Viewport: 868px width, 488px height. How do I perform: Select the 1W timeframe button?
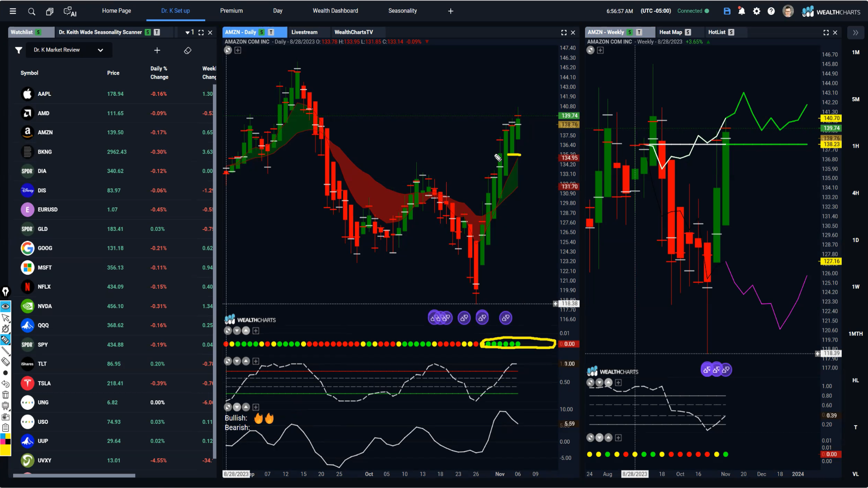pyautogui.click(x=855, y=287)
